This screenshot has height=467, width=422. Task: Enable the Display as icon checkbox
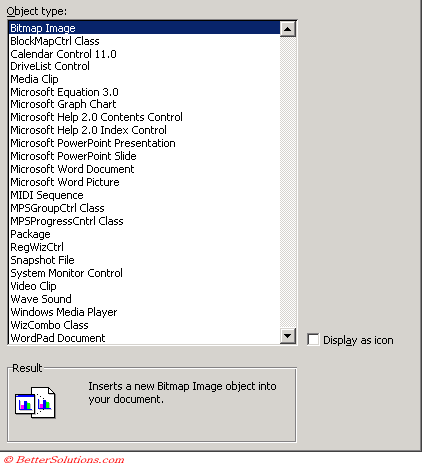(313, 340)
